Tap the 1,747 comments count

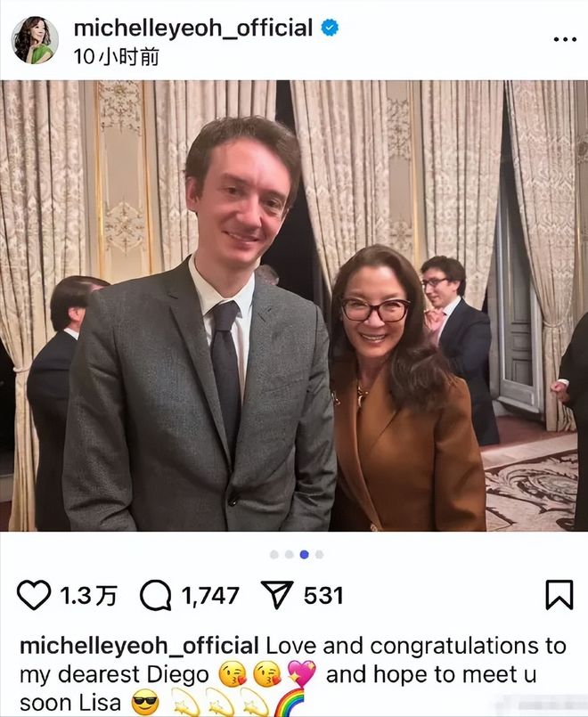(210, 596)
